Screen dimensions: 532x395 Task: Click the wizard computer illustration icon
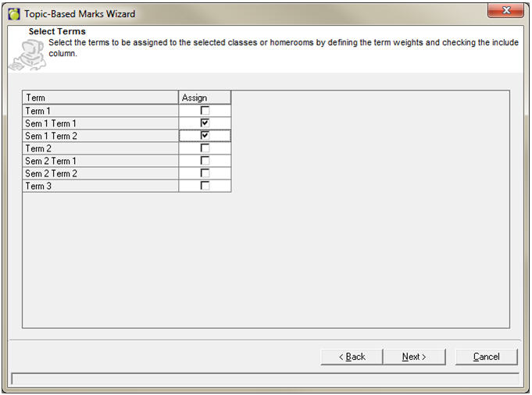(x=25, y=55)
